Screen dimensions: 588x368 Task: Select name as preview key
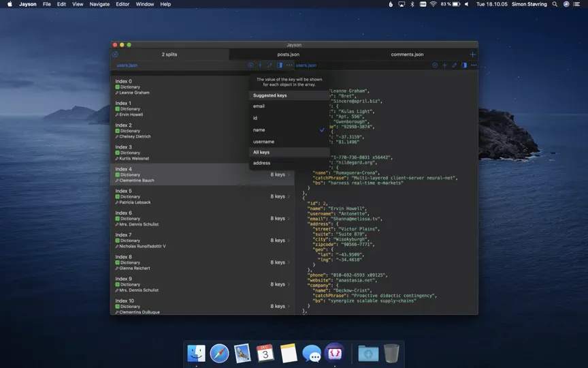tap(289, 130)
